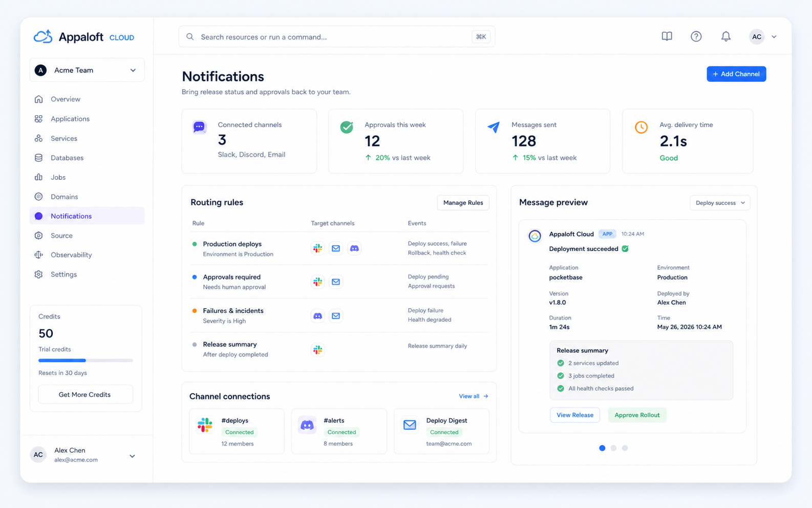Open Settings in sidebar
Image resolution: width=812 pixels, height=508 pixels.
(87, 274)
